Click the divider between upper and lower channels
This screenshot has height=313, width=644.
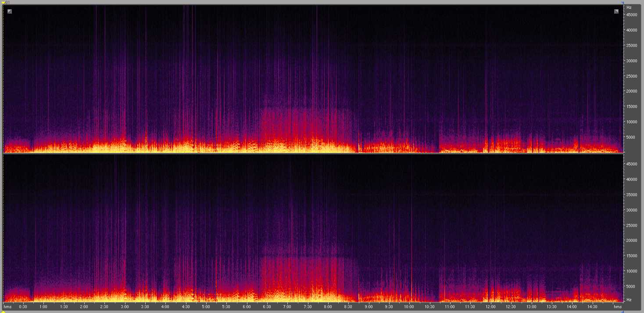point(312,153)
